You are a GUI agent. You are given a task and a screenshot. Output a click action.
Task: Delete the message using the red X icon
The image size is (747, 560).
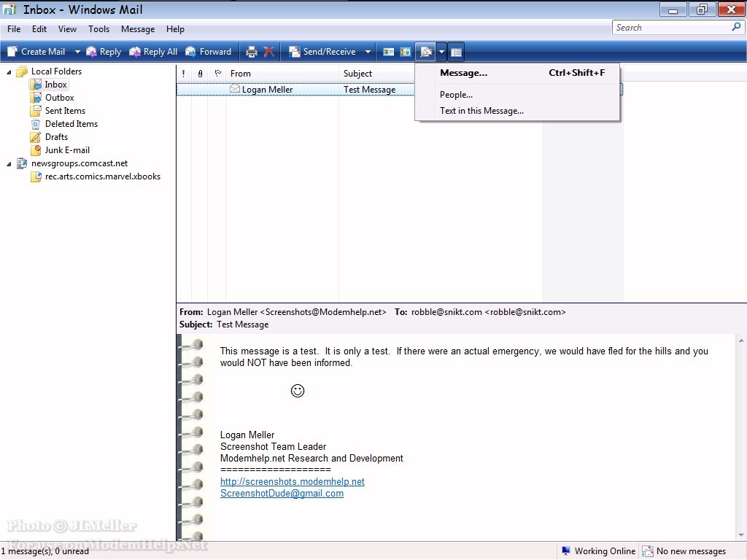pyautogui.click(x=269, y=52)
